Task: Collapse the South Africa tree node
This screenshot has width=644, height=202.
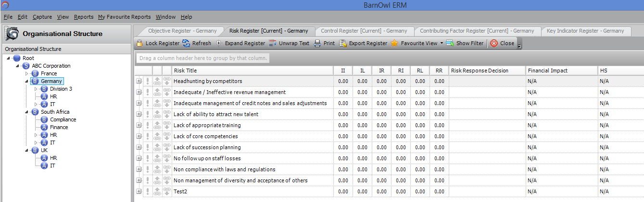Action: point(27,112)
